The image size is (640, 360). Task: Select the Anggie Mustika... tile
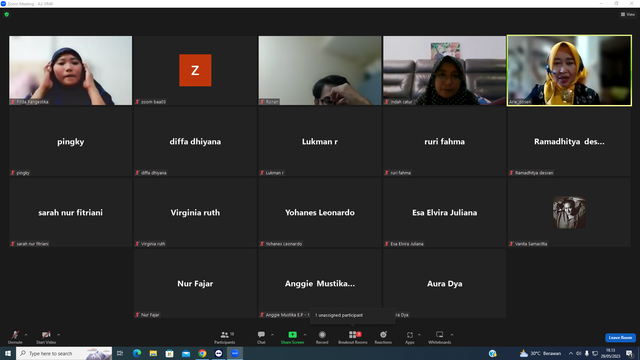[x=320, y=283]
